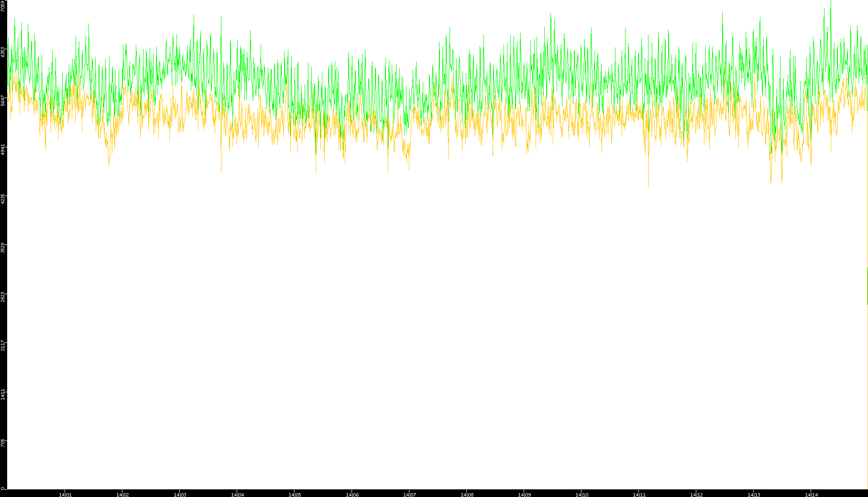Select the 14:05 time axis label
Image resolution: width=868 pixels, height=497 pixels.
pyautogui.click(x=295, y=495)
